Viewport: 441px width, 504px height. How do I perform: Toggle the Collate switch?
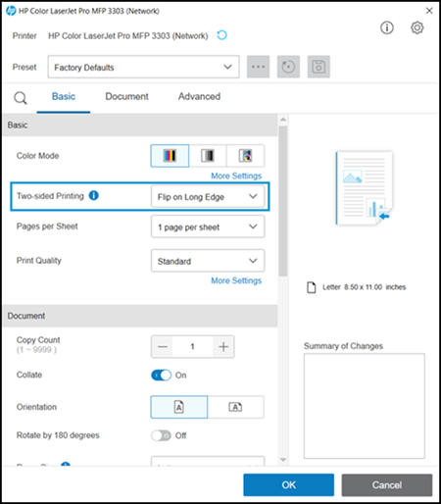[x=161, y=375]
